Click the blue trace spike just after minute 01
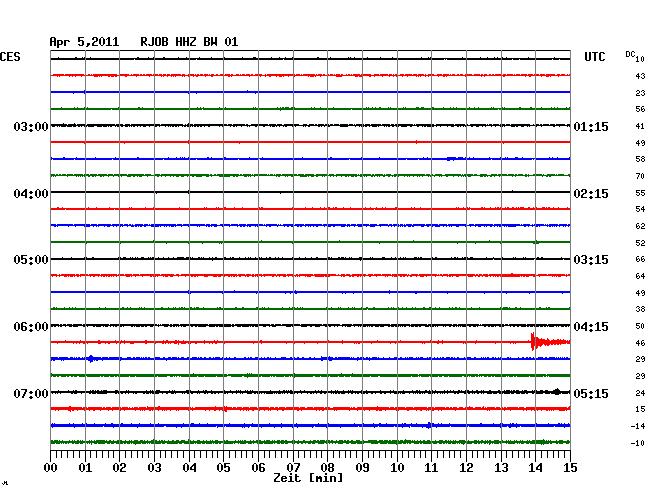Image resolution: width=650 pixels, height=494 pixels. coord(91,358)
